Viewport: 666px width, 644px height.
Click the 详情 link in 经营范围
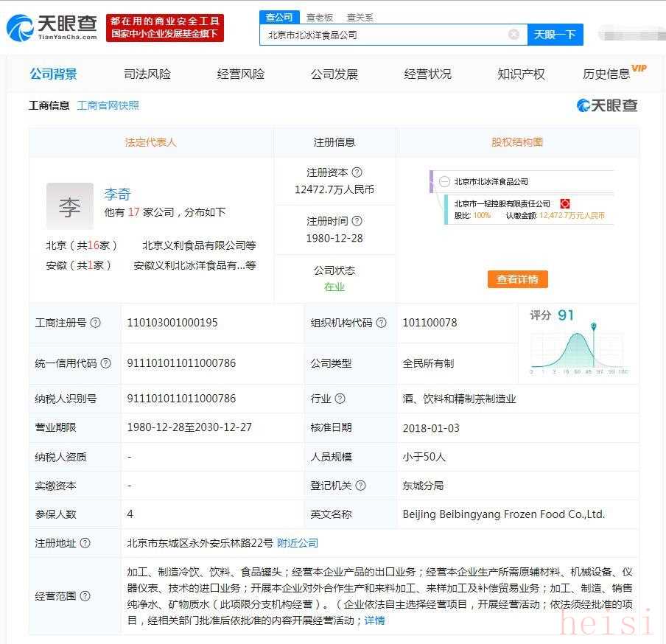click(374, 620)
